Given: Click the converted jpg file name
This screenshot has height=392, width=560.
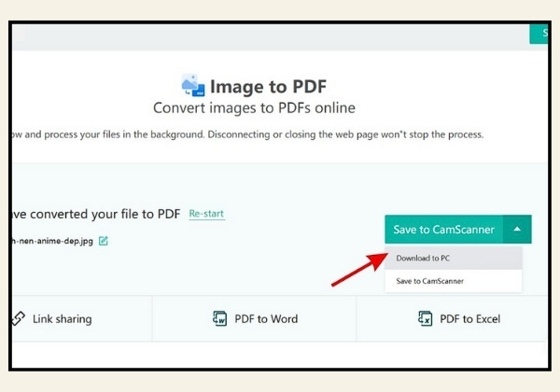Looking at the screenshot, I should pos(52,241).
